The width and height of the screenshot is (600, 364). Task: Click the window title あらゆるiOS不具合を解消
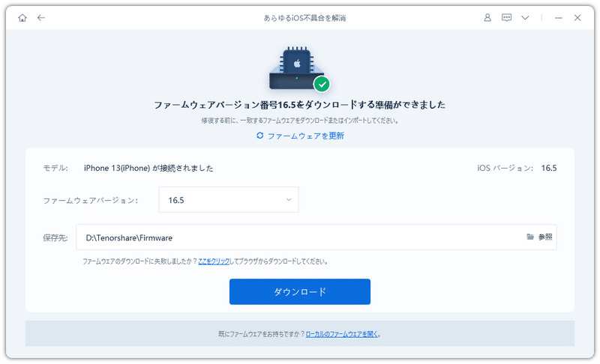tap(304, 18)
